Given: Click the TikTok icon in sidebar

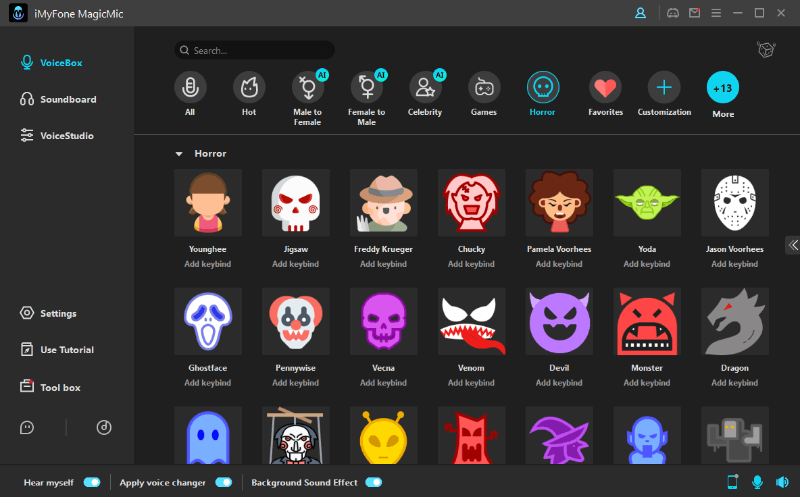Looking at the screenshot, I should [104, 428].
